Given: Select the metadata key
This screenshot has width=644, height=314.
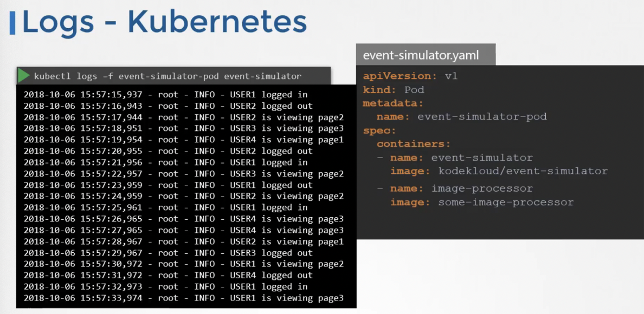Looking at the screenshot, I should tap(392, 103).
